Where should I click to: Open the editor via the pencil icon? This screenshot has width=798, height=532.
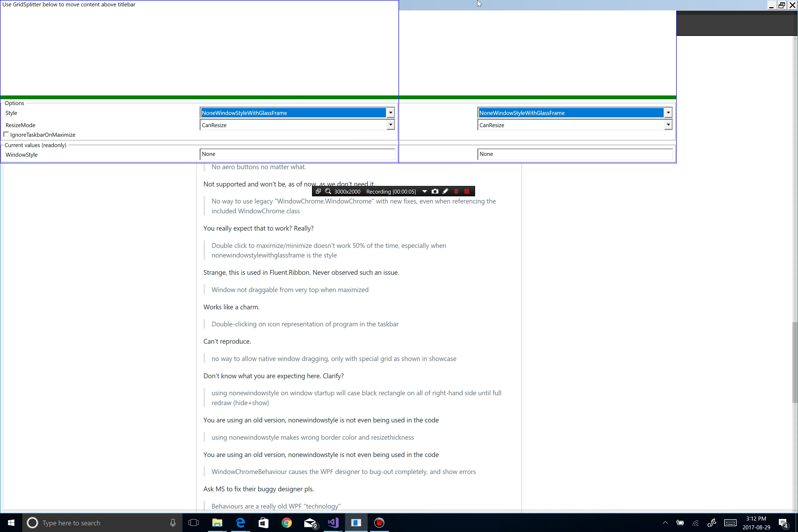pyautogui.click(x=446, y=191)
